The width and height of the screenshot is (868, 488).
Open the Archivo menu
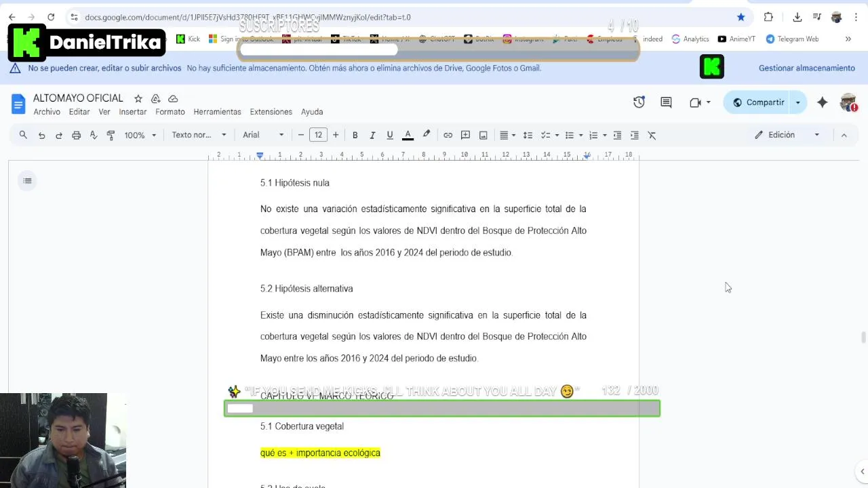(47, 112)
